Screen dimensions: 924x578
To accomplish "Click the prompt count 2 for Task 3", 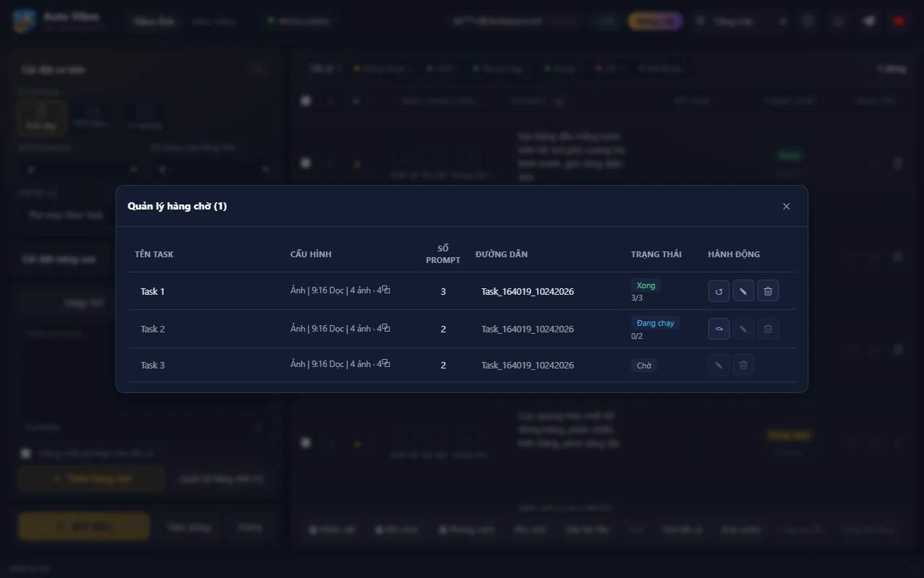I will (443, 365).
